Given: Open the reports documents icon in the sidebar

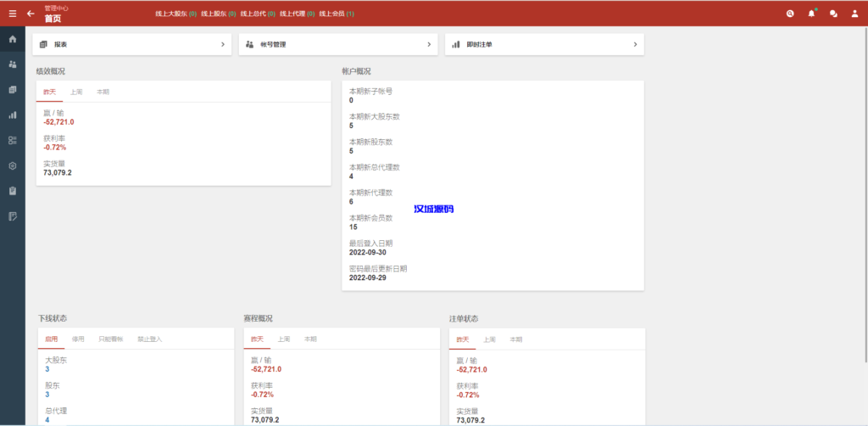Looking at the screenshot, I should click(13, 90).
